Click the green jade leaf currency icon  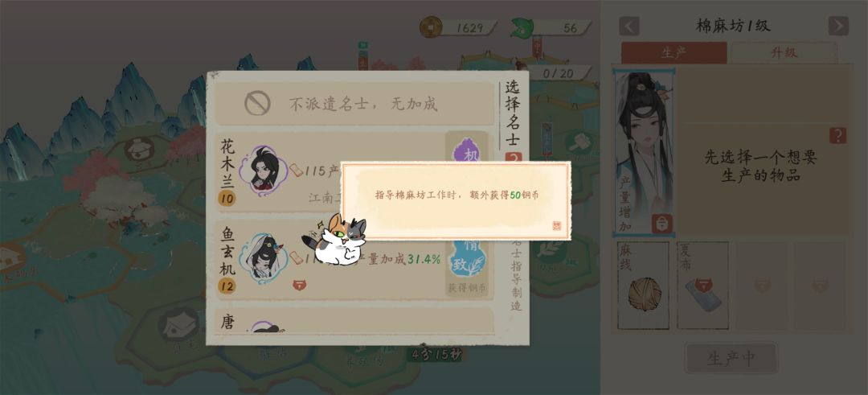click(x=522, y=27)
